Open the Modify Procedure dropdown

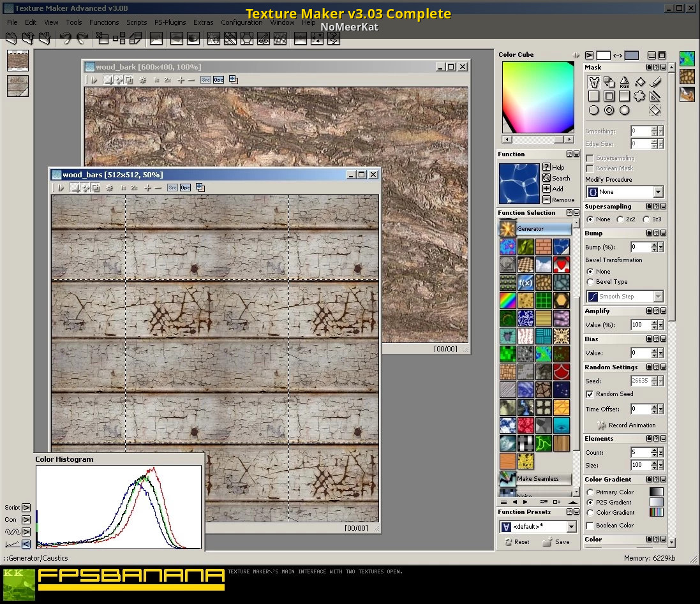tap(658, 192)
